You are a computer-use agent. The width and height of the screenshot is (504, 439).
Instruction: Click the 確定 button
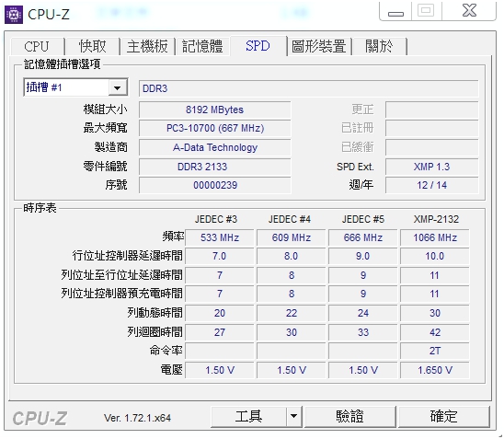point(443,417)
